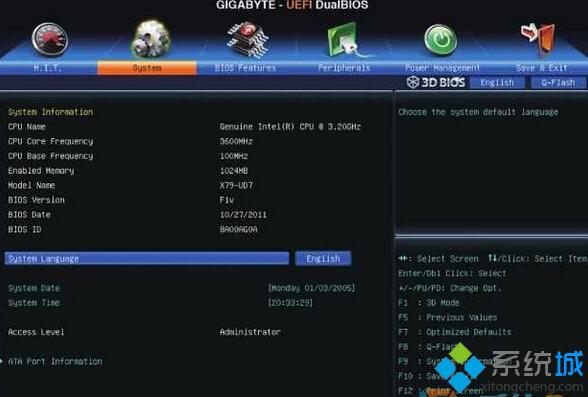588x397 pixels.
Task: Click the 100MHz base frequency value
Action: point(234,156)
